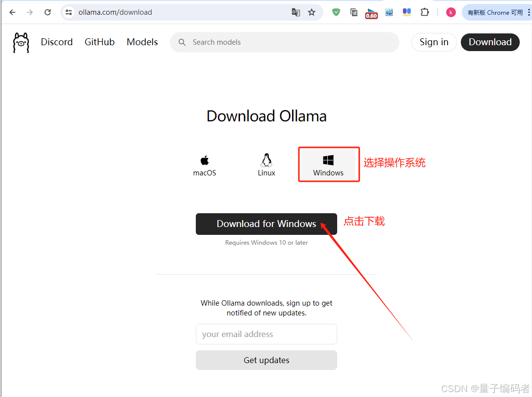Select the macOS option

coord(205,166)
